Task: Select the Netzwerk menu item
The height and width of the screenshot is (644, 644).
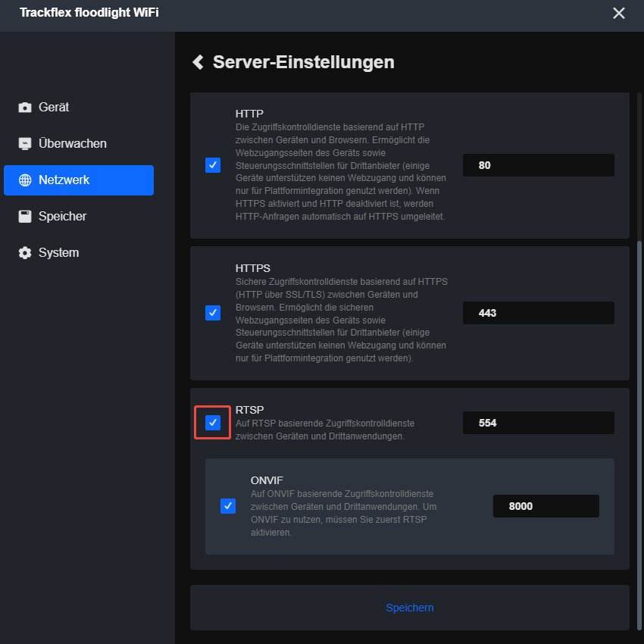Action: coord(79,180)
